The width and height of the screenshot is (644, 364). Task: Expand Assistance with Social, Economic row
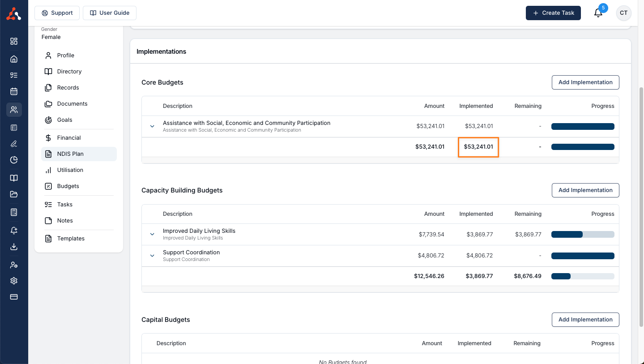[152, 126]
